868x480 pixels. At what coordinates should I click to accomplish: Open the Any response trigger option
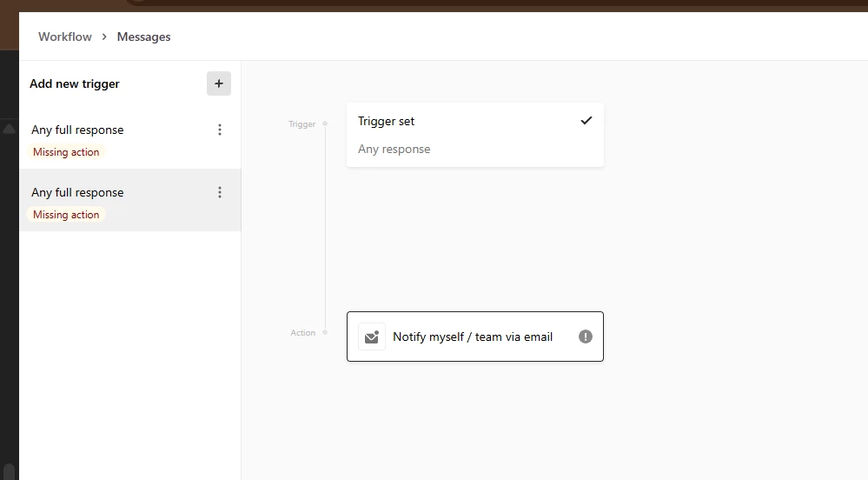click(x=394, y=149)
